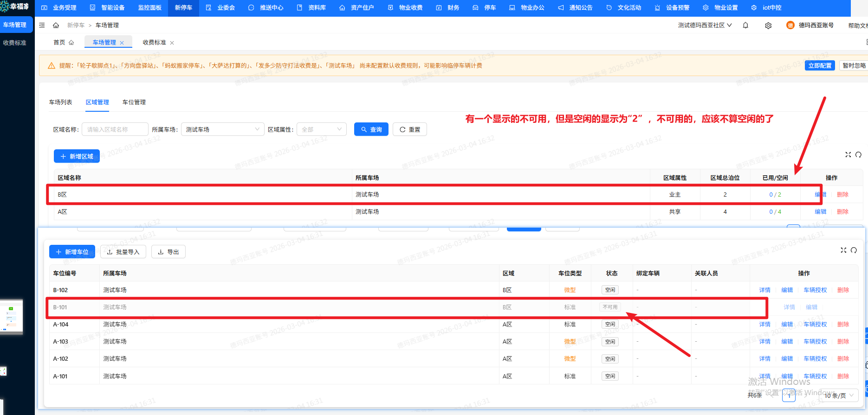Open the 物业收费 top menu
This screenshot has width=868, height=415.
405,8
